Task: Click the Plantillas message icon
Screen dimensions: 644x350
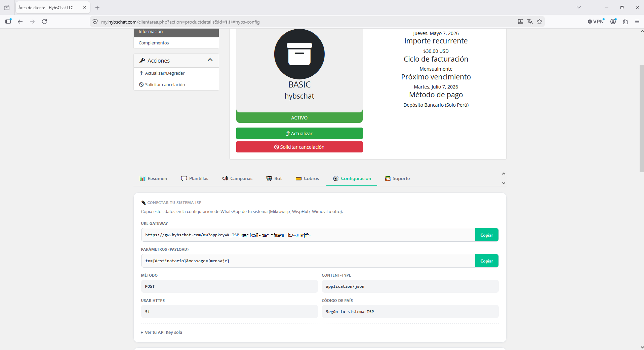Action: point(184,178)
